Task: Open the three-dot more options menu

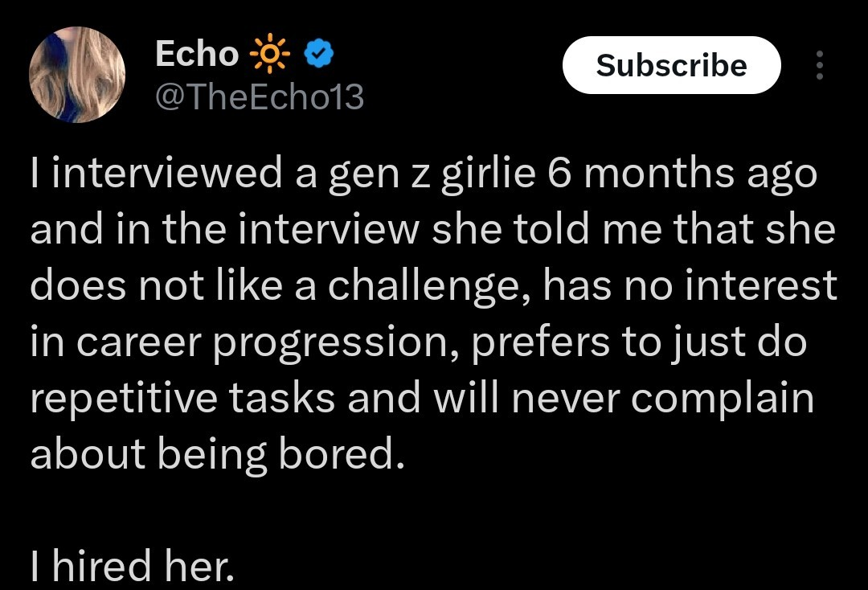Action: (819, 65)
